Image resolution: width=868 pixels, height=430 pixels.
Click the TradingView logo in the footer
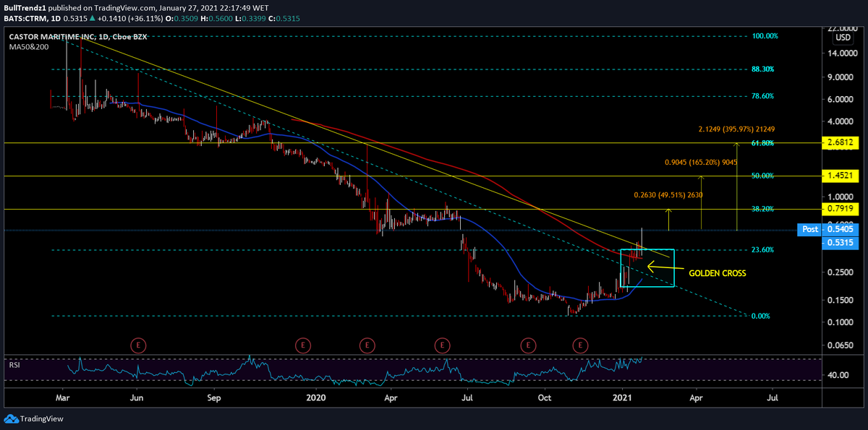pyautogui.click(x=33, y=418)
